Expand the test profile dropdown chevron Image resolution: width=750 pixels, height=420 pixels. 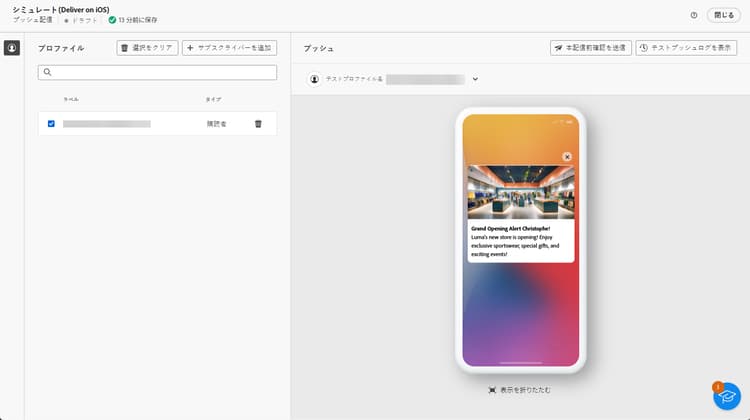[475, 79]
